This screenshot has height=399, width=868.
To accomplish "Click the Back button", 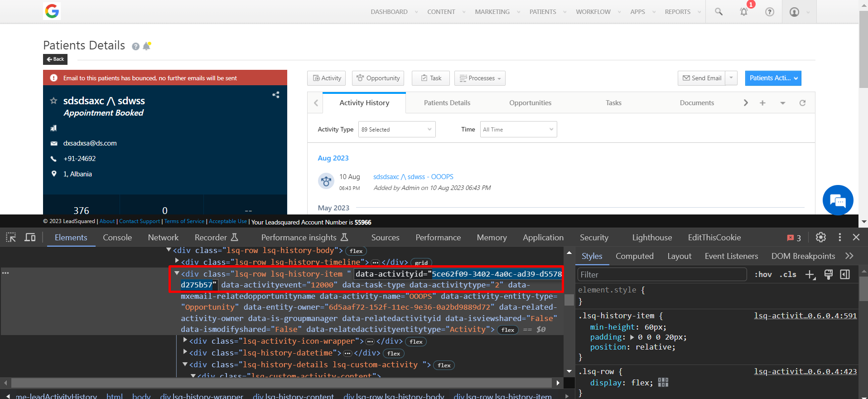I will tap(55, 59).
